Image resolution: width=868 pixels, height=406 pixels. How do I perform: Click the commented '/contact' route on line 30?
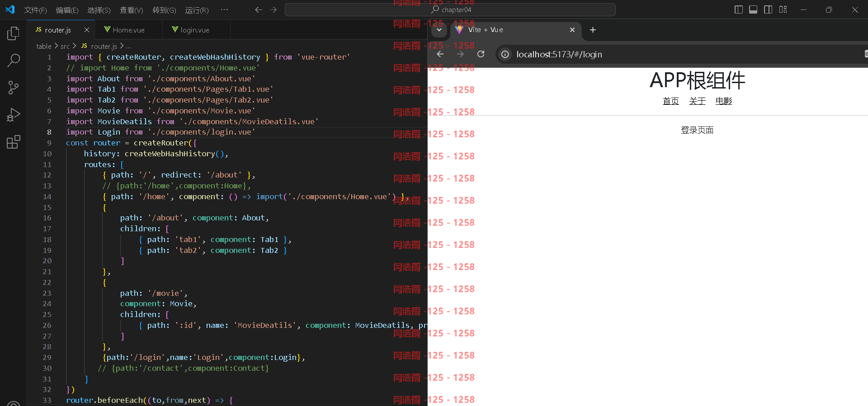tap(183, 368)
